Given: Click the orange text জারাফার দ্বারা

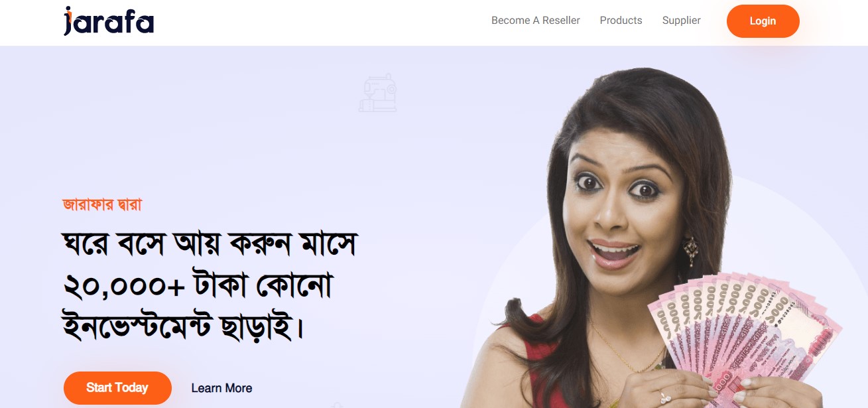Looking at the screenshot, I should click(101, 204).
